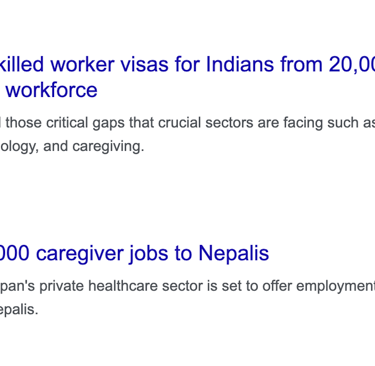Click the word "visas" in the first headline
This screenshot has height=366, width=375.
pos(144,64)
